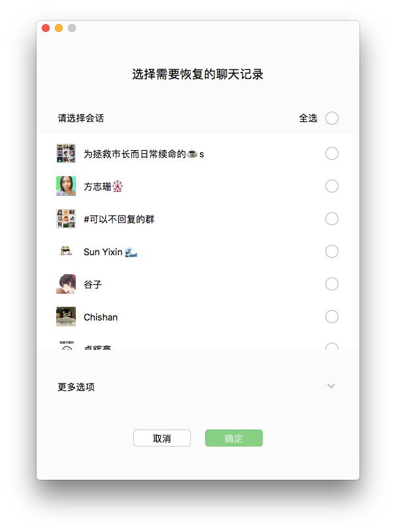The width and height of the screenshot is (396, 532).
Task: Click Chishan's bear avatar
Action: point(66,317)
